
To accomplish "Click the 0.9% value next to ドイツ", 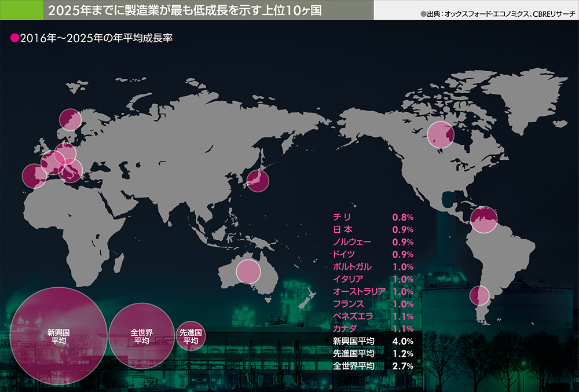I will pos(403,254).
